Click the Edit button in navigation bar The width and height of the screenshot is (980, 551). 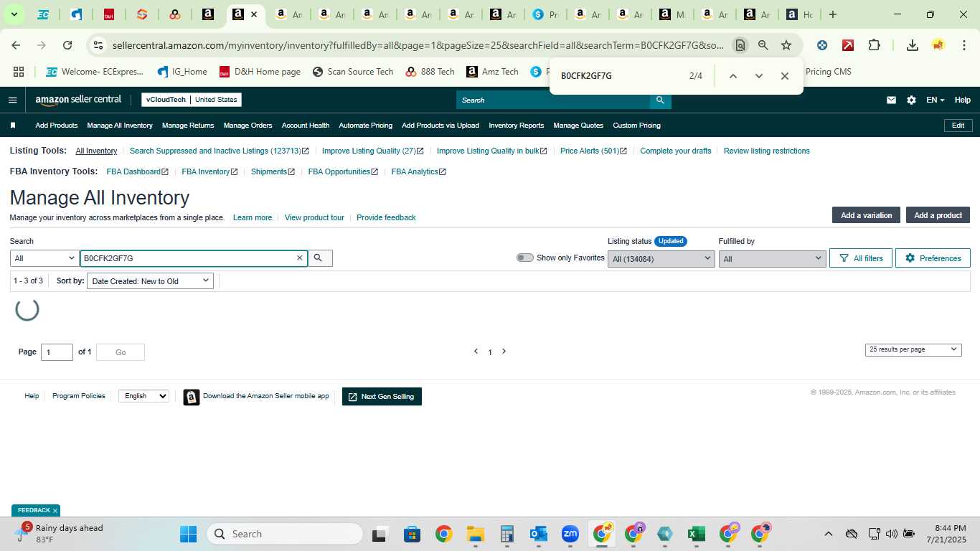tap(958, 126)
